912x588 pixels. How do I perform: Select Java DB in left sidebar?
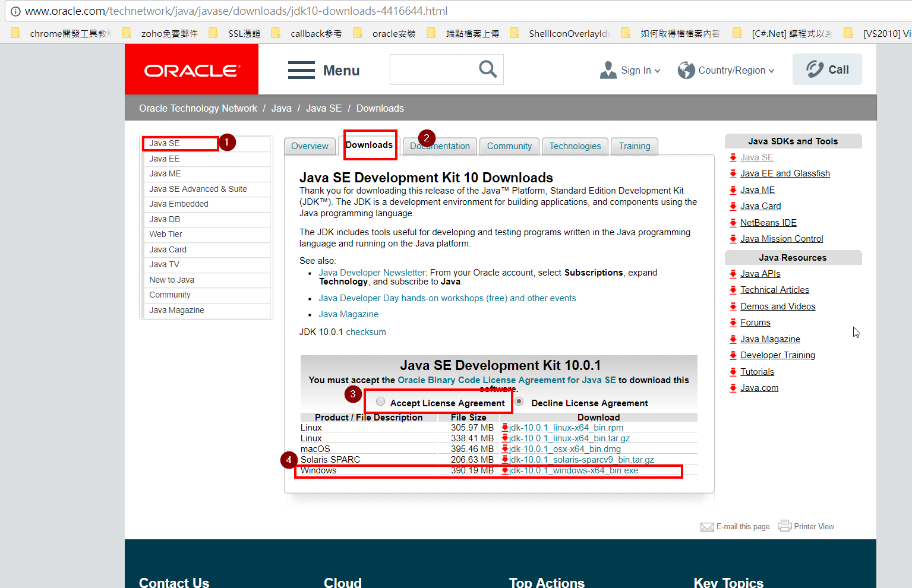tap(206, 219)
